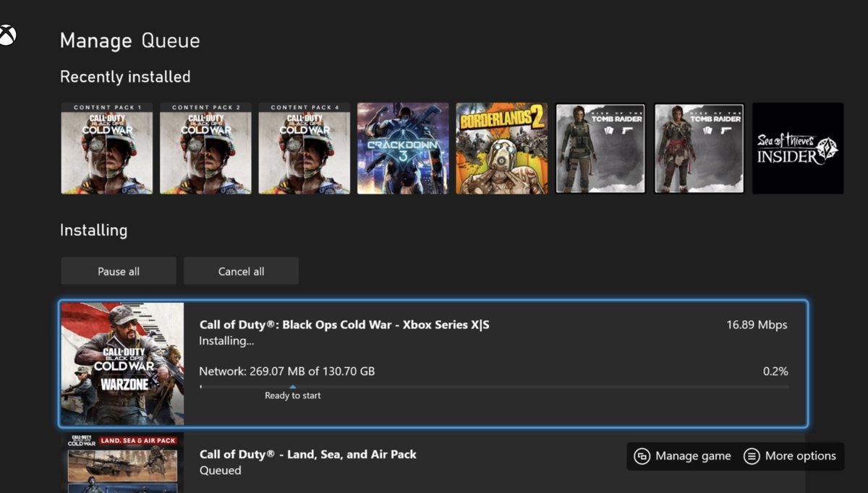Open Cold War Content Pack 1 tile
This screenshot has width=868, height=493.
point(107,148)
